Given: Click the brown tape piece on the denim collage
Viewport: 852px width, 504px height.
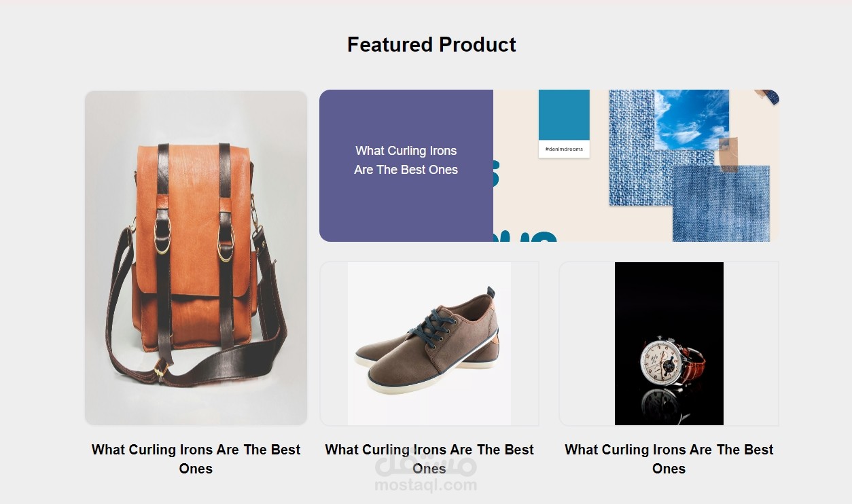Looking at the screenshot, I should click(x=728, y=154).
